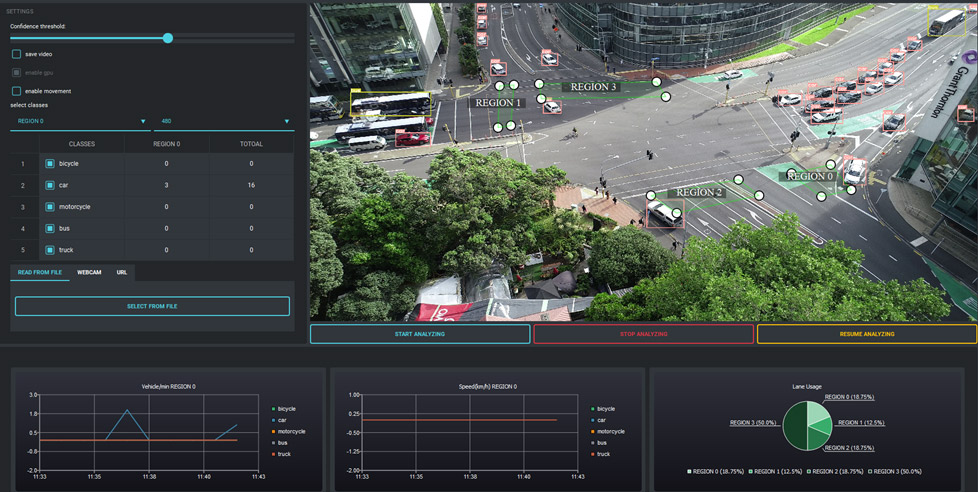
Task: Enable movement checkbox
Action: click(17, 91)
